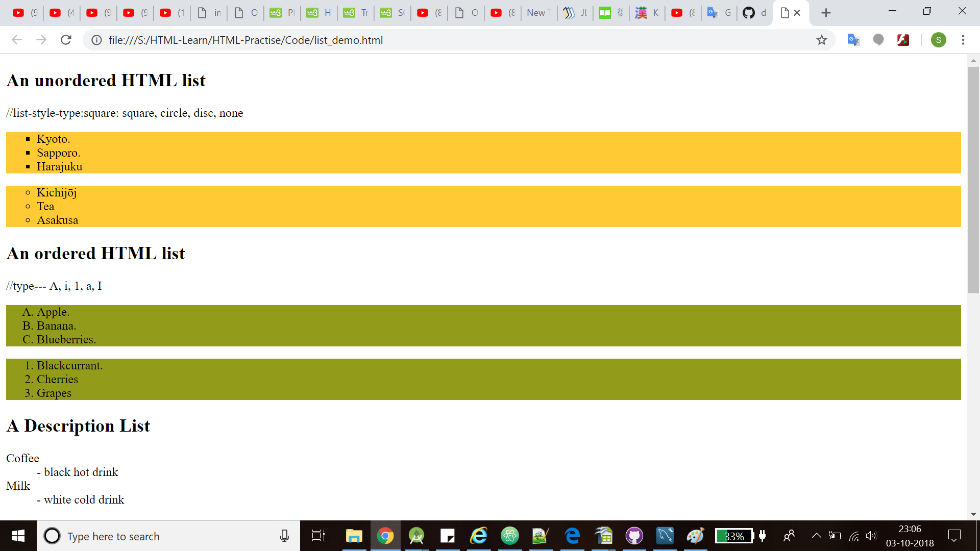Click the page info icon in address bar
Image resolution: width=980 pixels, height=551 pixels.
[x=96, y=40]
